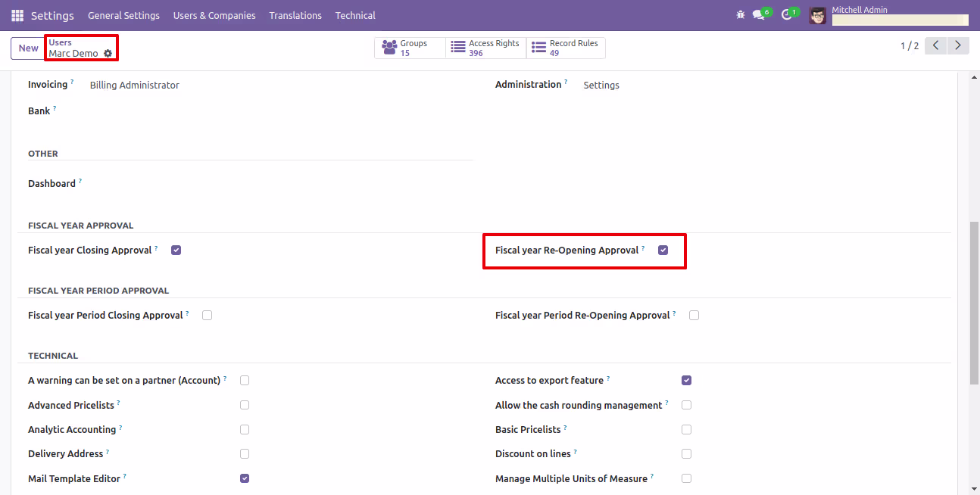Viewport: 980px width, 495px height.
Task: Toggle the Access to export feature checkbox
Action: pyautogui.click(x=687, y=380)
